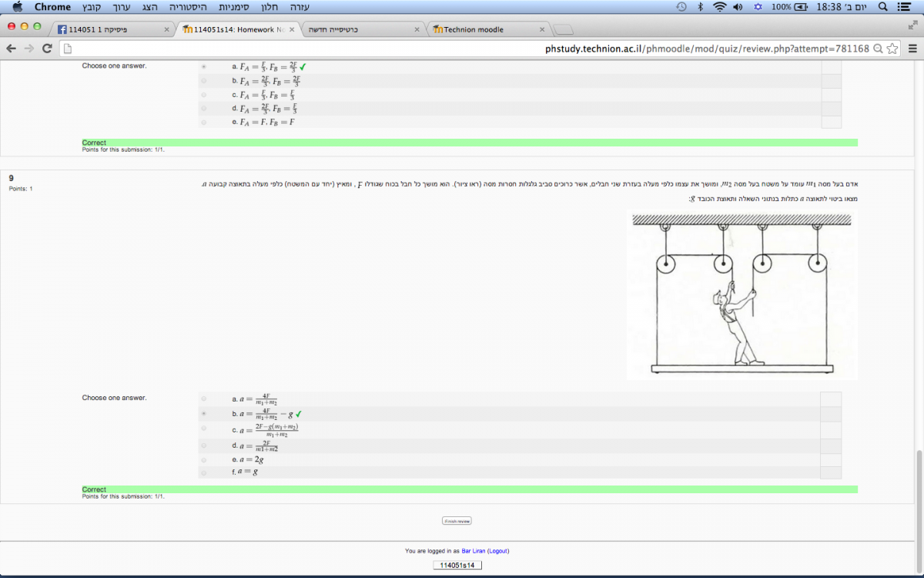Screen dimensions: 924x578
Task: Click the Logout link
Action: (498, 551)
